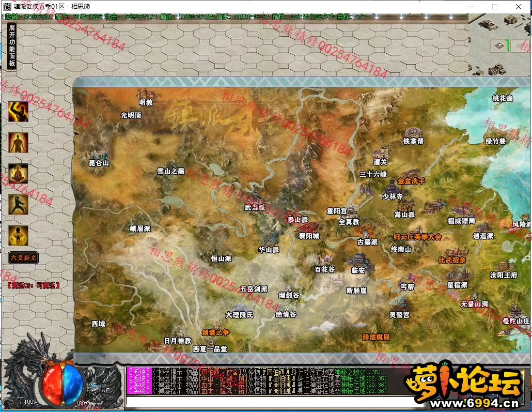The width and height of the screenshot is (532, 412).
Task: Click the 曼陀山庄 label
Action: 516,321
